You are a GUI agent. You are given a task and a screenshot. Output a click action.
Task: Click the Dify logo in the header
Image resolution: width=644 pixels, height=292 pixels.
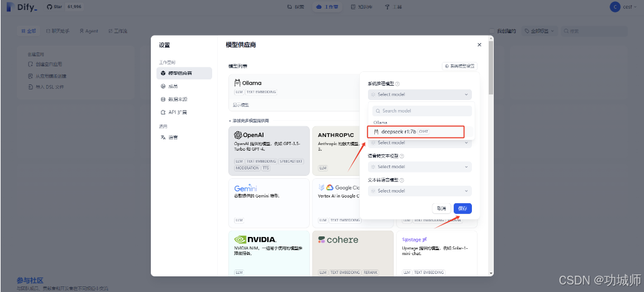(22, 7)
